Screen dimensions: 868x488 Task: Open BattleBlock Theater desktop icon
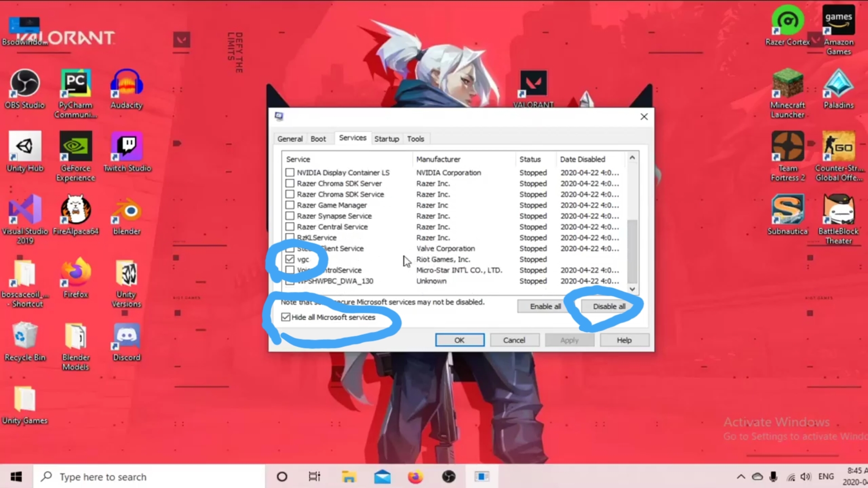pyautogui.click(x=839, y=220)
